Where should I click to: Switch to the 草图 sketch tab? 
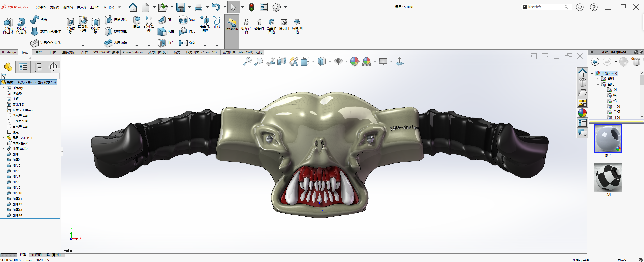39,52
